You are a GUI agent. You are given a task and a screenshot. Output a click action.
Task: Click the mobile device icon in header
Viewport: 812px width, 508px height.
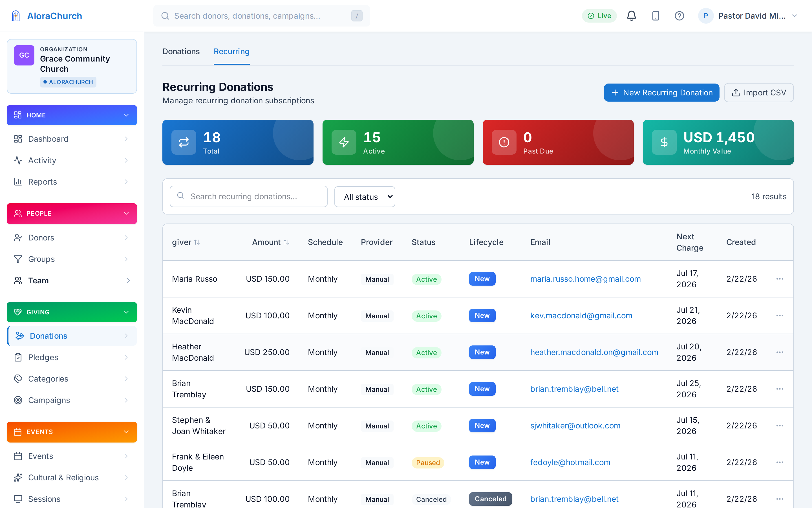click(656, 16)
